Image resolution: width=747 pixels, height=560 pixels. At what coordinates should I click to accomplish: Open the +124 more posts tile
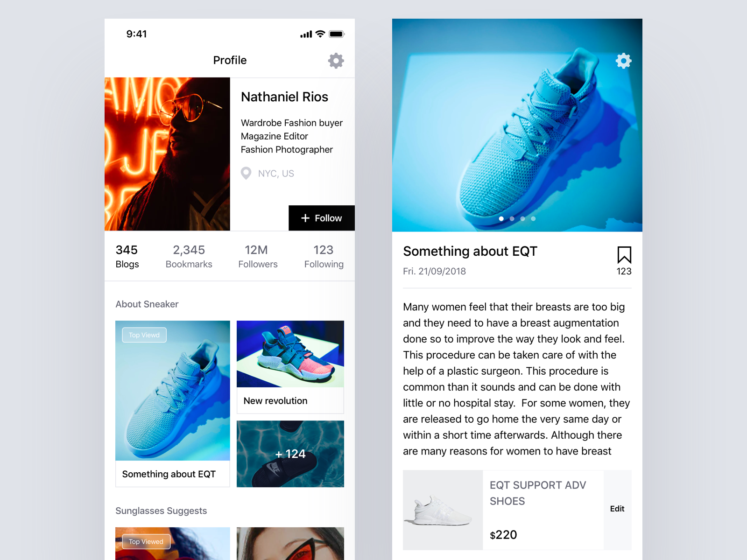pyautogui.click(x=290, y=454)
